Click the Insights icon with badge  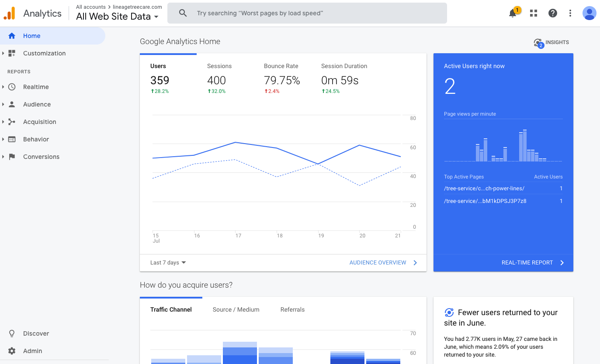pyautogui.click(x=538, y=43)
